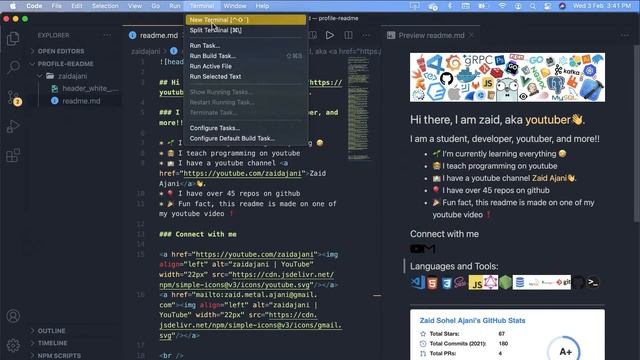
Task: Choose Configure Tasks... menu entry
Action: pyautogui.click(x=246, y=128)
